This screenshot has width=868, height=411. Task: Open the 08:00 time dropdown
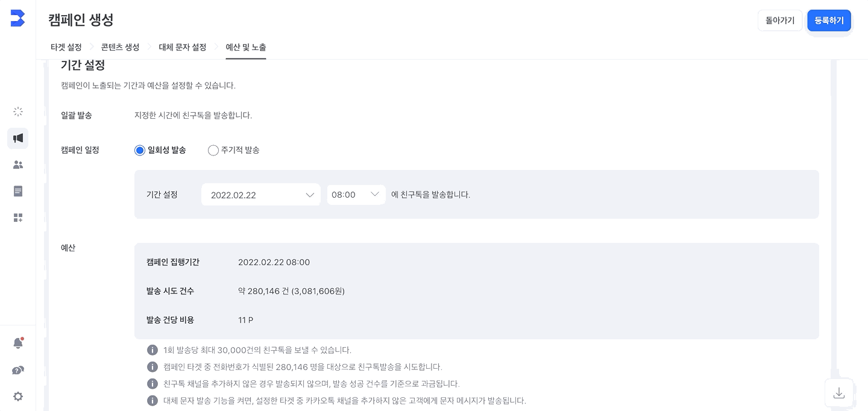[356, 195]
